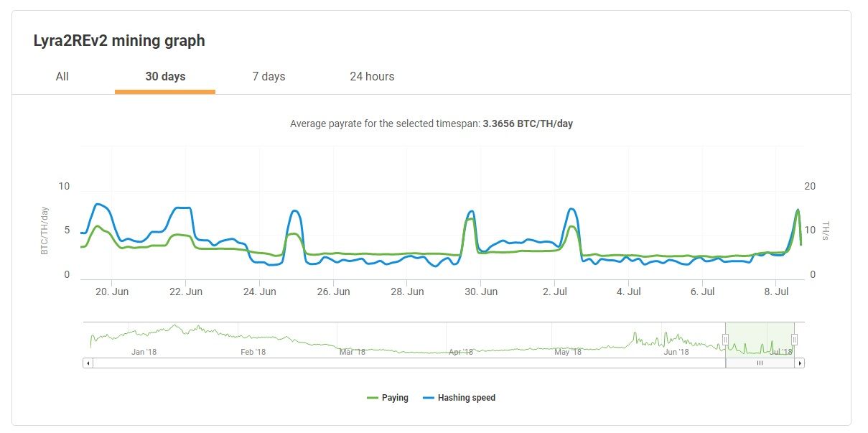This screenshot has height=433, width=868.
Task: Show the 24 hours graph tab
Action: tap(372, 76)
